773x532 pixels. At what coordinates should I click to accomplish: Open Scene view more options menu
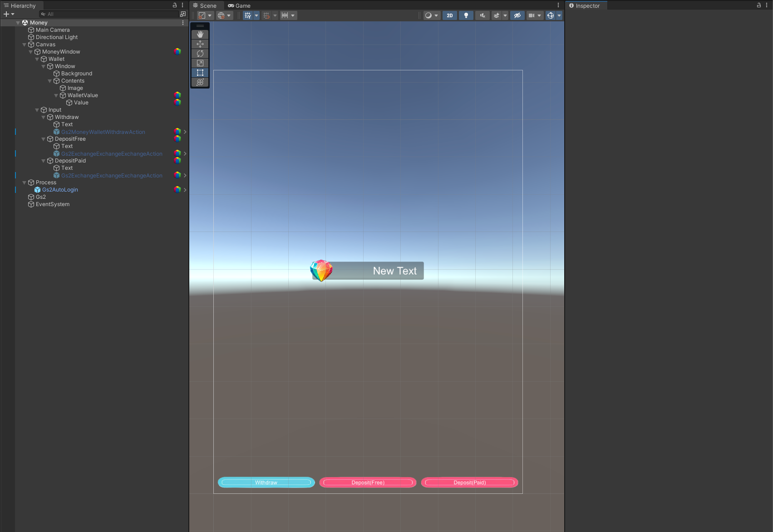[558, 5]
